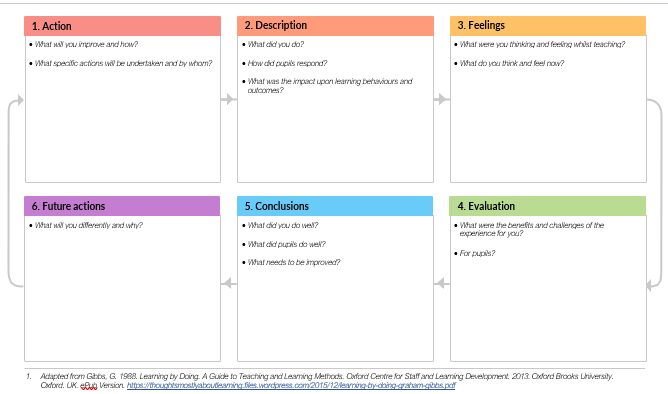Click the curved arrowhead pointing into Action
The width and height of the screenshot is (668, 394).
click(20, 101)
